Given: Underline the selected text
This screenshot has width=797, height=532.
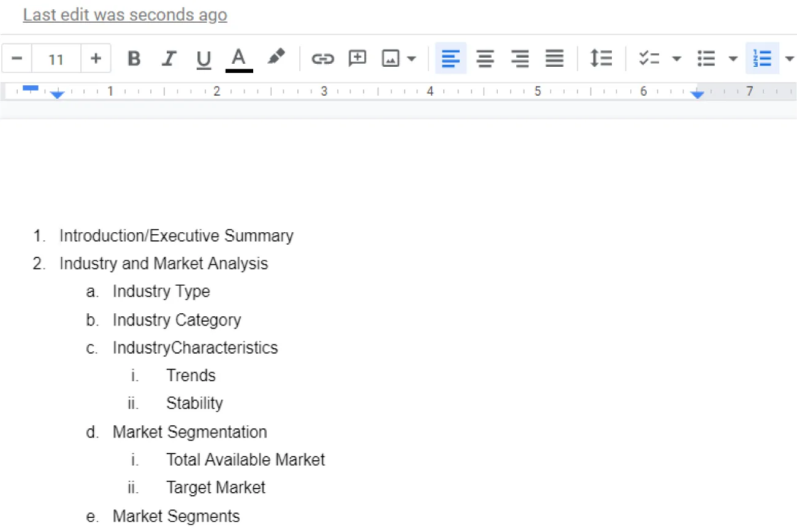Looking at the screenshot, I should [204, 58].
